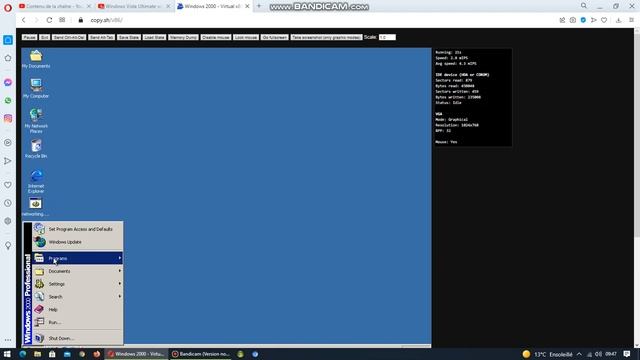The width and height of the screenshot is (640, 360).
Task: Choose Set Program Access and Defaults
Action: click(78, 229)
